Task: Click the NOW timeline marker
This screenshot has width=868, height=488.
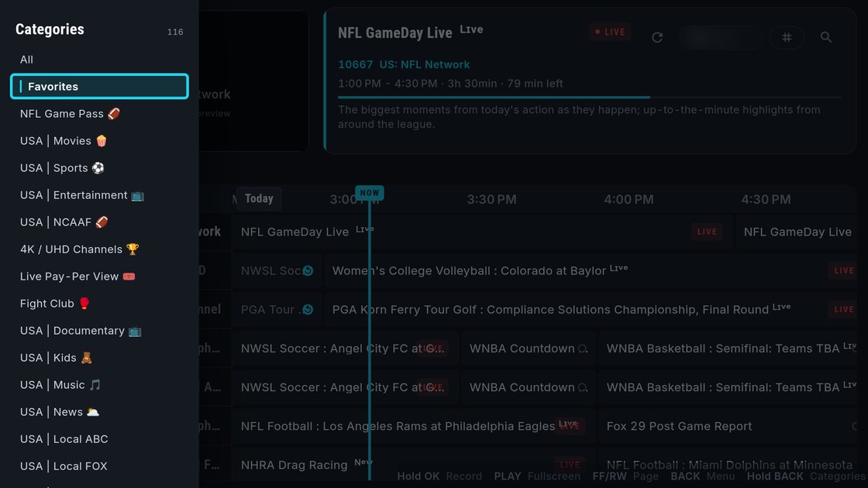Action: coord(369,193)
